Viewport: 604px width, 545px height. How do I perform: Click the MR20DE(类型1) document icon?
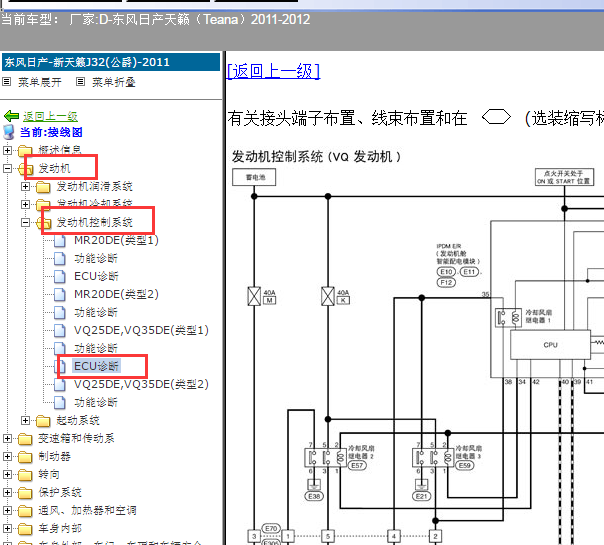pyautogui.click(x=60, y=240)
